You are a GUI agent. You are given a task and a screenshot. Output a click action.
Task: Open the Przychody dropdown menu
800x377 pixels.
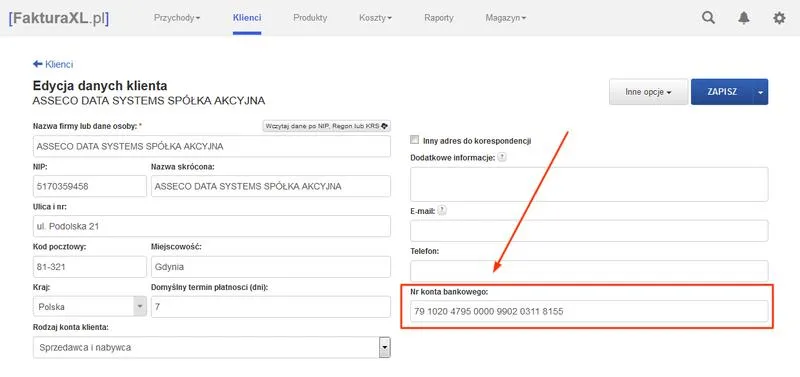click(177, 18)
